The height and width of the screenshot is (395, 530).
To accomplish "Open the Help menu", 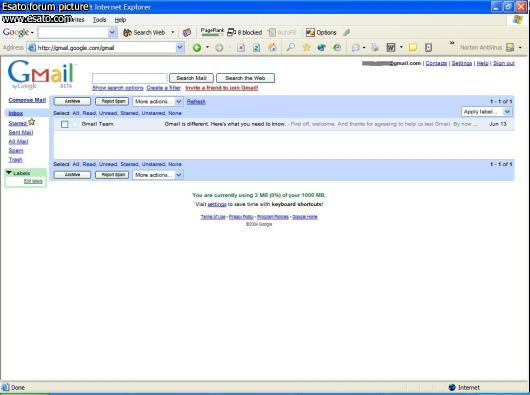I will click(120, 20).
